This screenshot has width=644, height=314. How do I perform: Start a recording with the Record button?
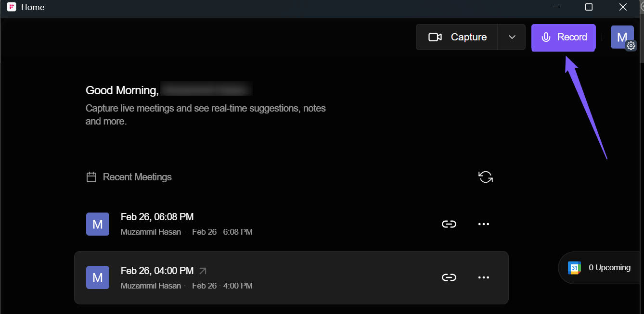(x=564, y=37)
